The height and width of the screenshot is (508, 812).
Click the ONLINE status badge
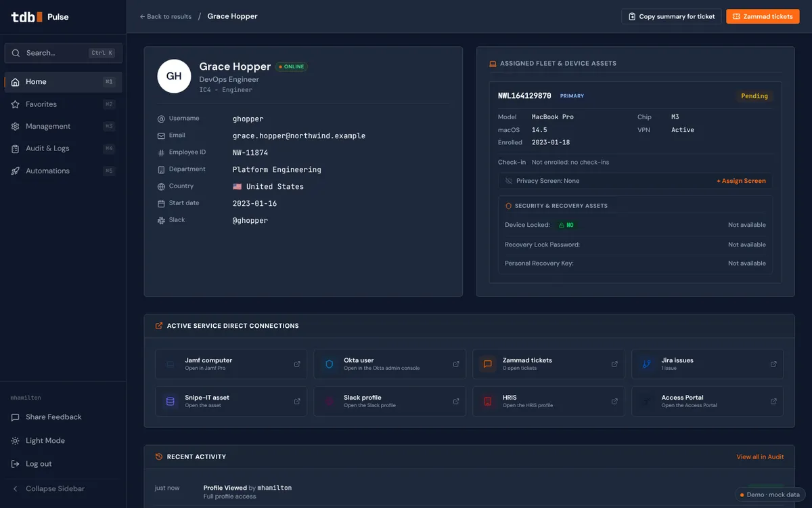[x=291, y=66]
